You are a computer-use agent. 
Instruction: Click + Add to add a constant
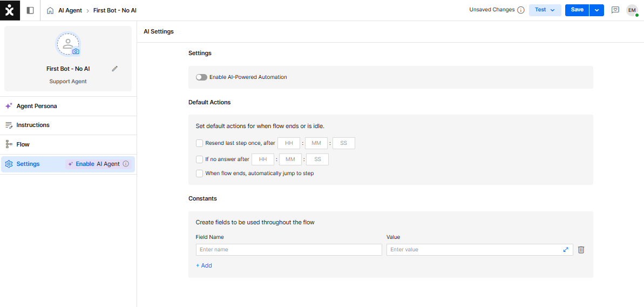[204, 265]
